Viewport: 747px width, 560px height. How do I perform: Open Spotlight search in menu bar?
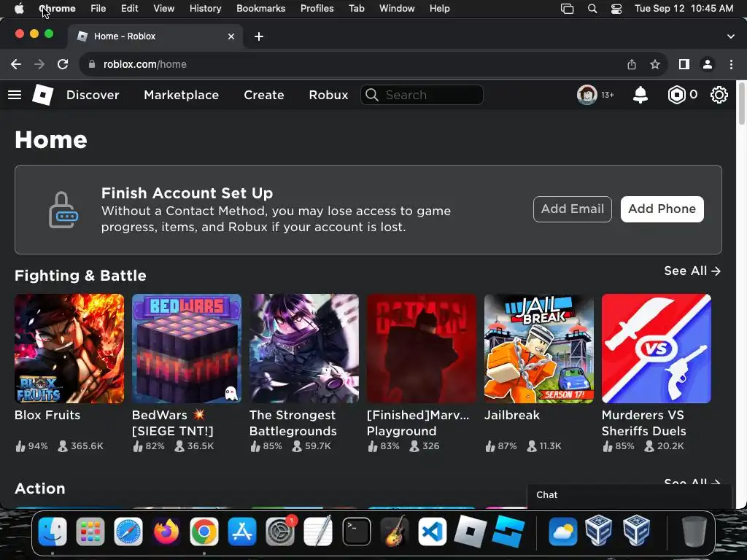[592, 9]
